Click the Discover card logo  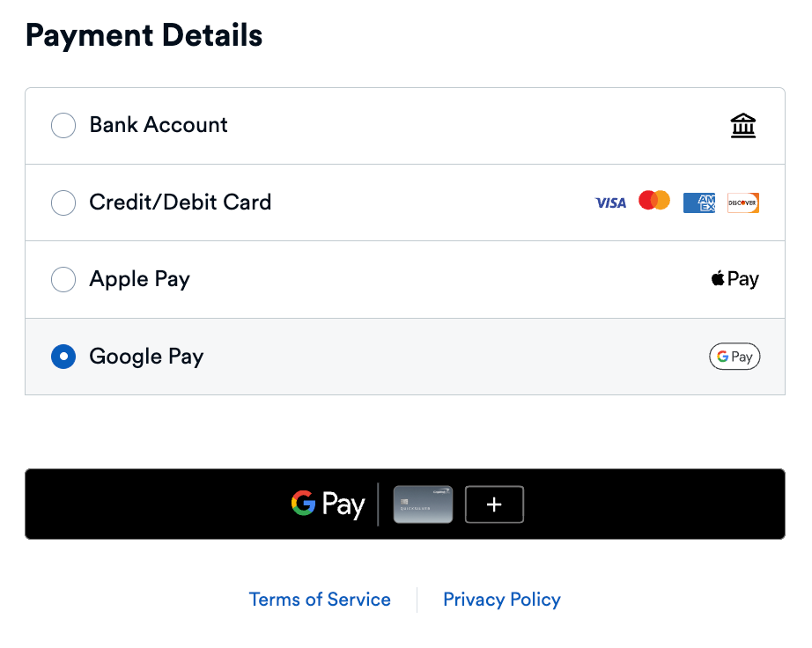742,203
